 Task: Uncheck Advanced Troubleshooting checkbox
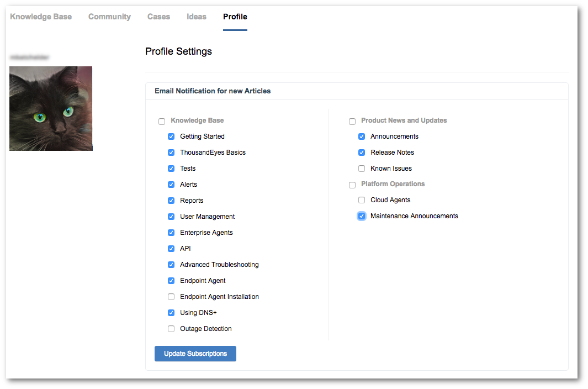coord(171,265)
